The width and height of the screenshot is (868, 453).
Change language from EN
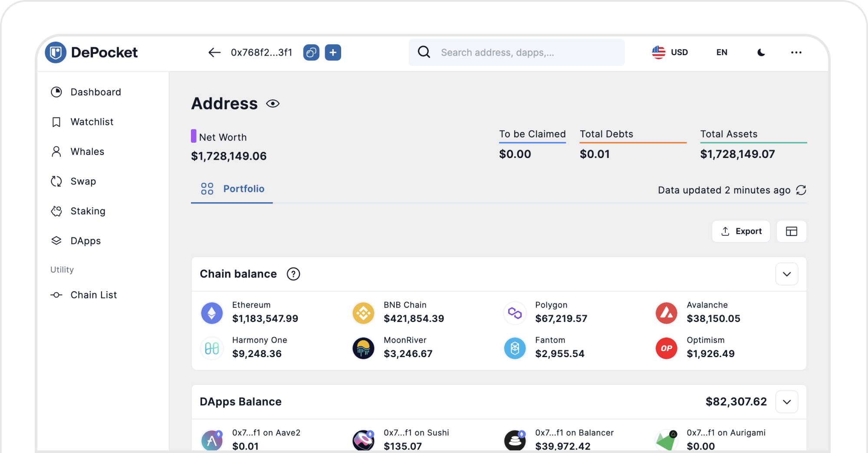tap(722, 53)
